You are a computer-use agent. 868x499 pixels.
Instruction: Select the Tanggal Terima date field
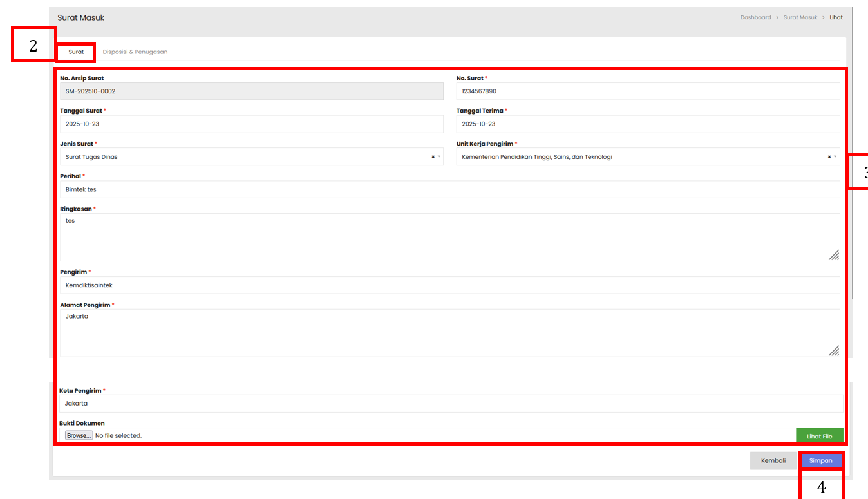pos(647,124)
